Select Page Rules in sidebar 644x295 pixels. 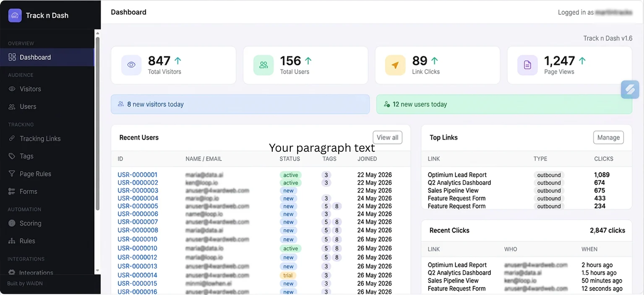click(47, 173)
